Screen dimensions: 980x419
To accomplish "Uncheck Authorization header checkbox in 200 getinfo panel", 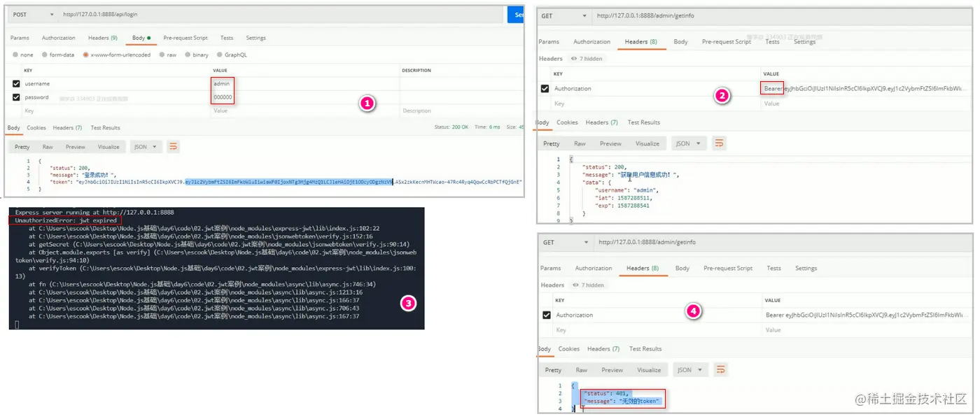I will click(x=545, y=89).
